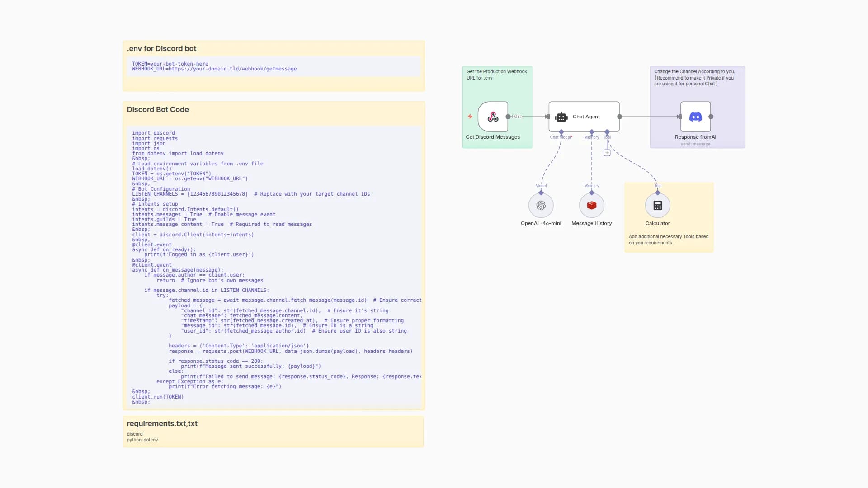Select the Calculator tool node

[x=658, y=205]
